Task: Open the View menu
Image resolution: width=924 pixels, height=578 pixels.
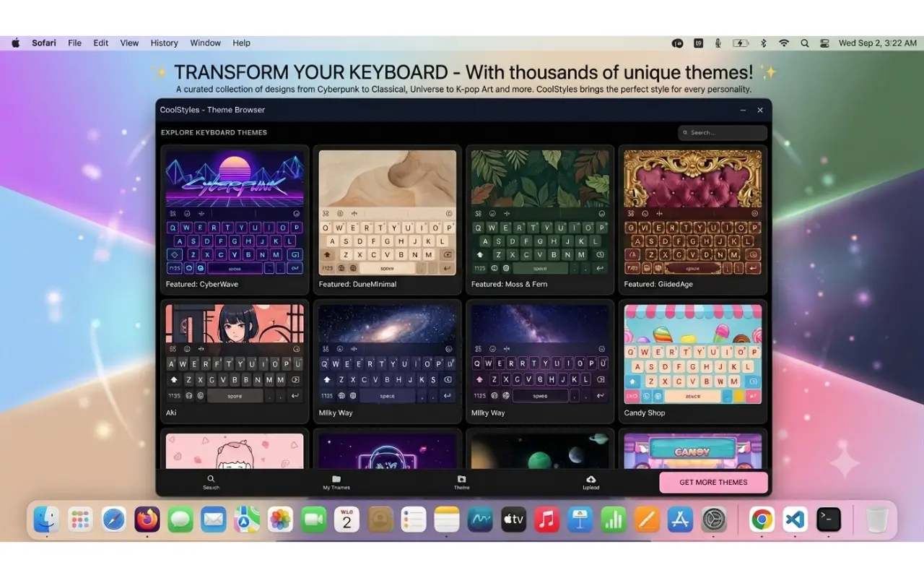Action: click(x=129, y=43)
